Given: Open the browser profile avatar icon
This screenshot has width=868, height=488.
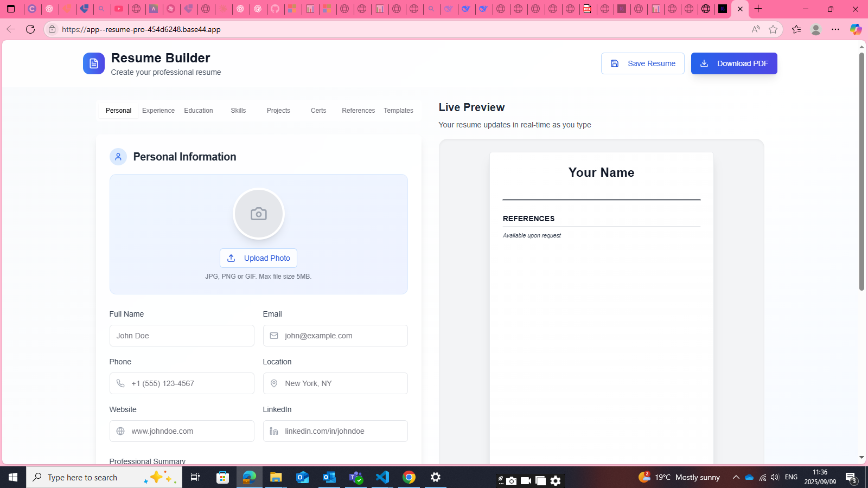Looking at the screenshot, I should click(x=815, y=29).
